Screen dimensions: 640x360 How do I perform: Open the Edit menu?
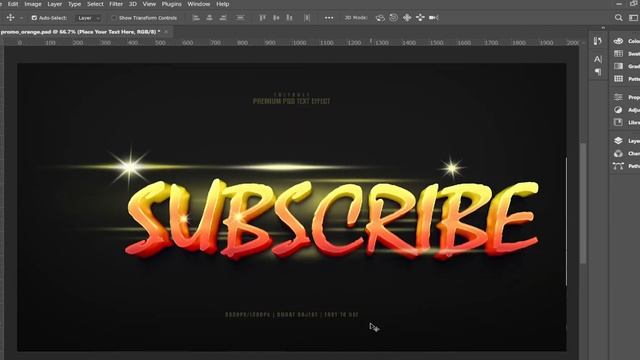pyautogui.click(x=13, y=4)
